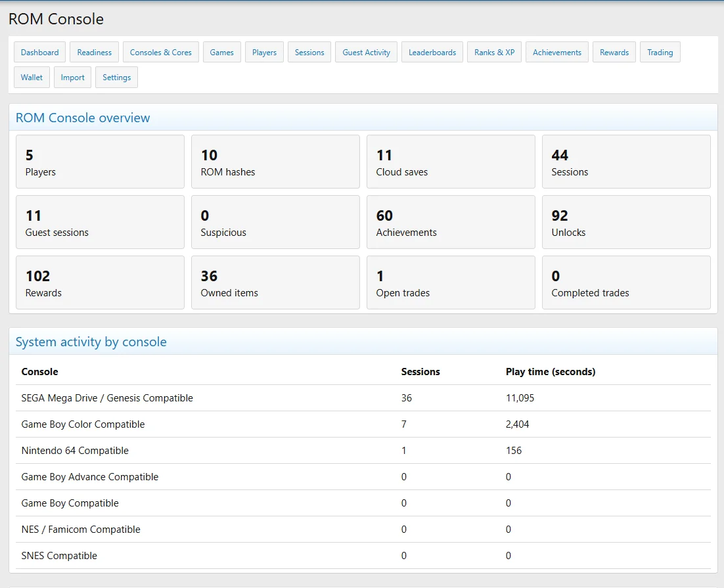Open the Sessions tab

click(309, 52)
